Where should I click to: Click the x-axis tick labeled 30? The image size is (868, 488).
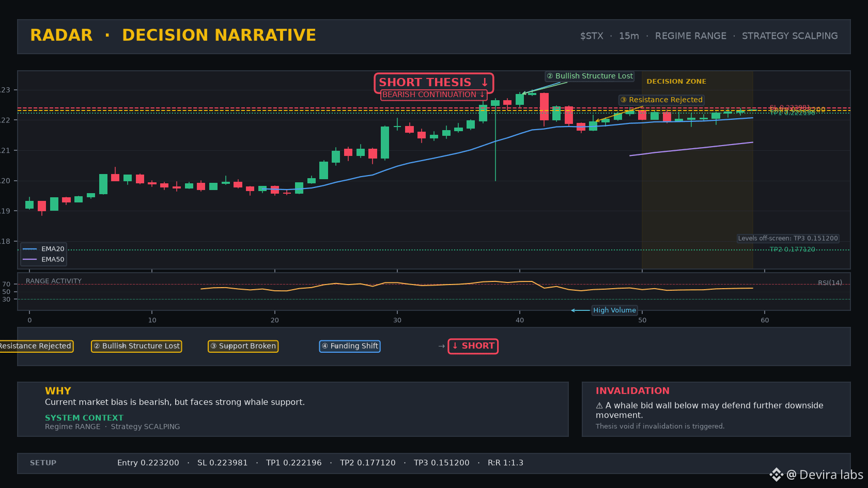pyautogui.click(x=397, y=320)
